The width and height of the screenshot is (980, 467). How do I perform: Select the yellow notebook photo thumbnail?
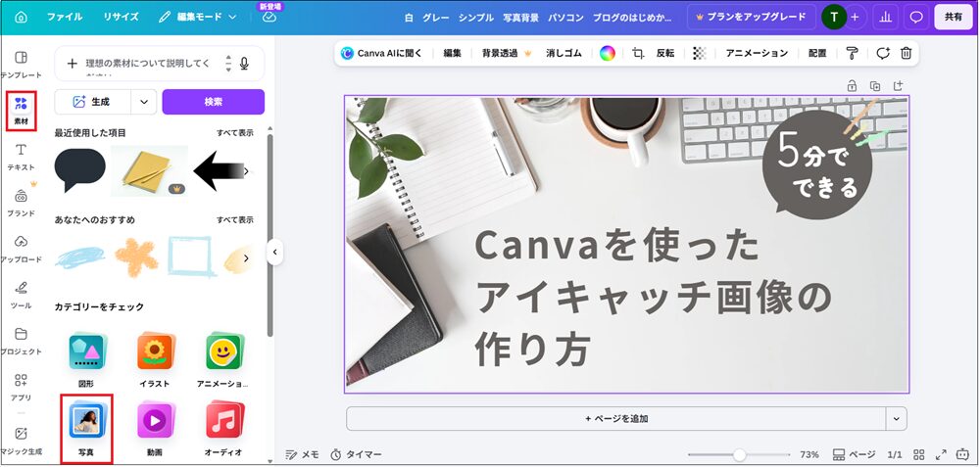click(149, 170)
